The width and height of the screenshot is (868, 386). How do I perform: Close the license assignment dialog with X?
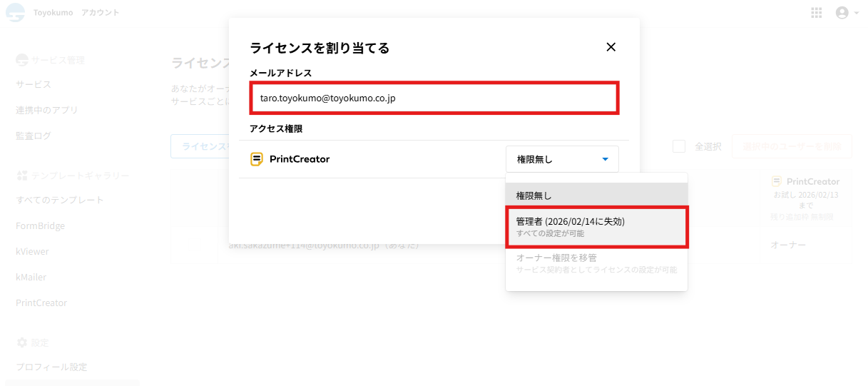click(611, 47)
